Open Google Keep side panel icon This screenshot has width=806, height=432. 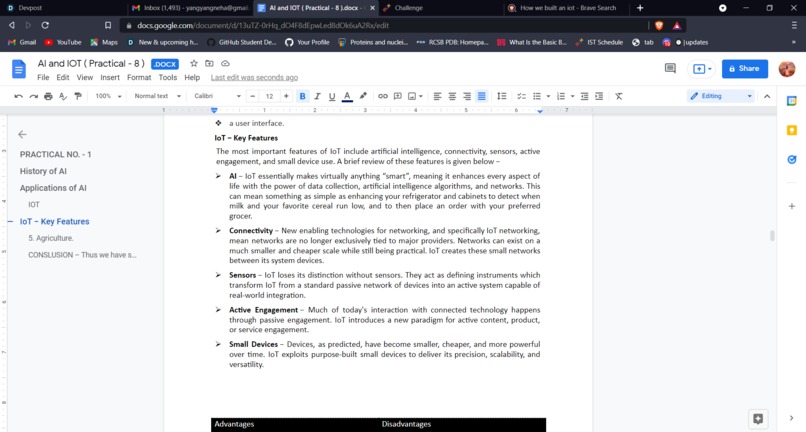tap(792, 131)
